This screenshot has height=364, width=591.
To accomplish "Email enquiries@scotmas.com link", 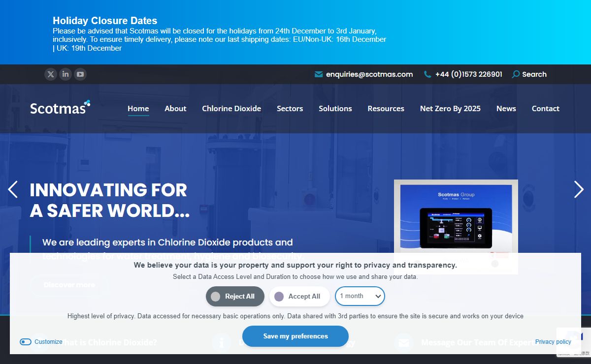I will coord(369,74).
